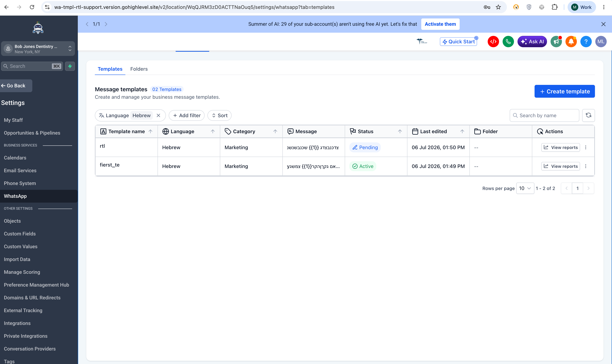Screen dimensions: 612x364
Task: Click the HIPAA compliant badge icon
Action: pos(422,41)
